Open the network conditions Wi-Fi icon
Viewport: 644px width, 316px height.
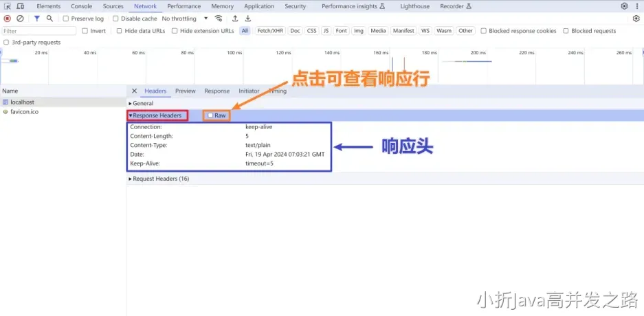coord(219,19)
